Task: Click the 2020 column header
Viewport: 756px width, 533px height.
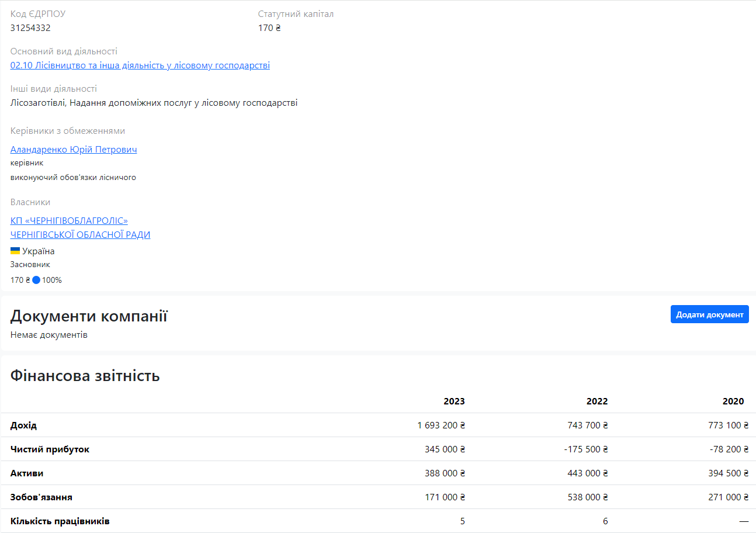Action: click(733, 401)
